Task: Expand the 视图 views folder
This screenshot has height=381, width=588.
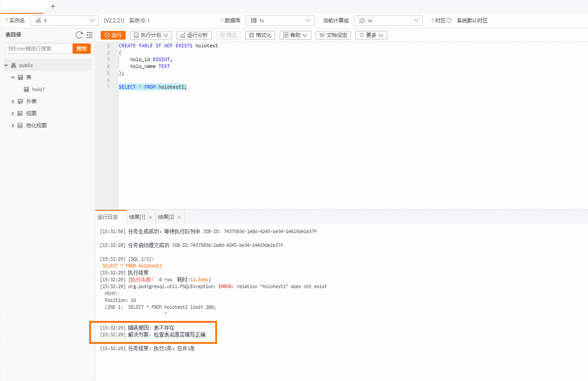Action: point(13,114)
